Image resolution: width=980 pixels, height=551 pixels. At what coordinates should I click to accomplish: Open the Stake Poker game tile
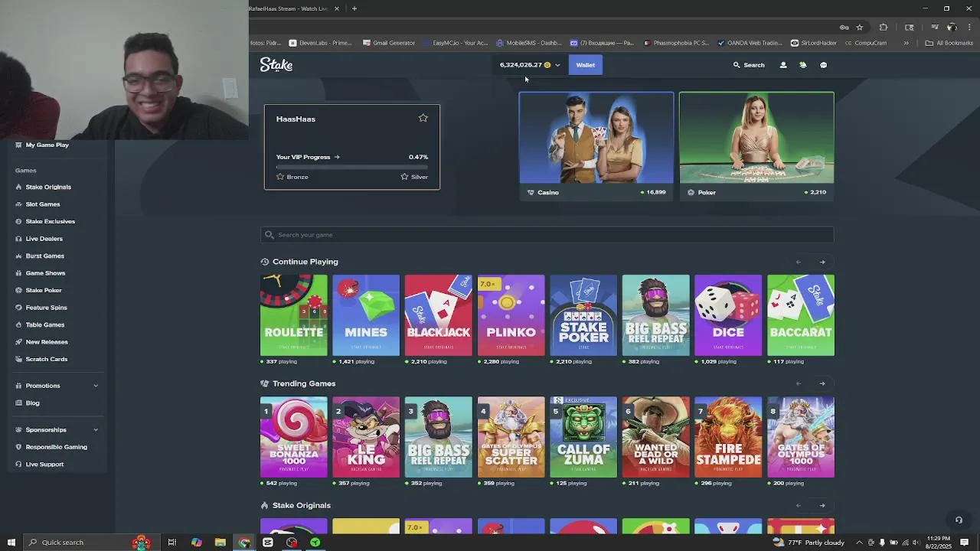583,315
